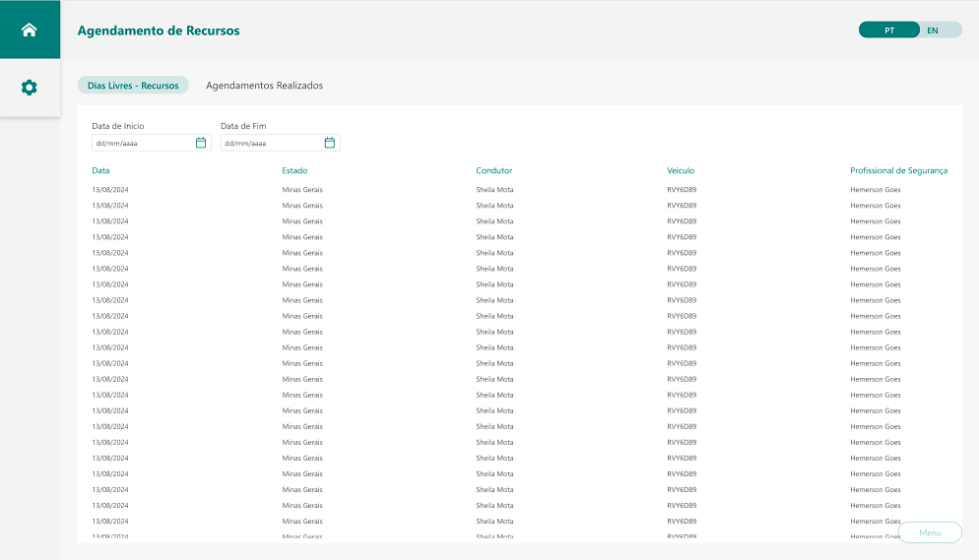The width and height of the screenshot is (979, 560).
Task: Click Profissional de Segurança column header
Action: point(898,170)
